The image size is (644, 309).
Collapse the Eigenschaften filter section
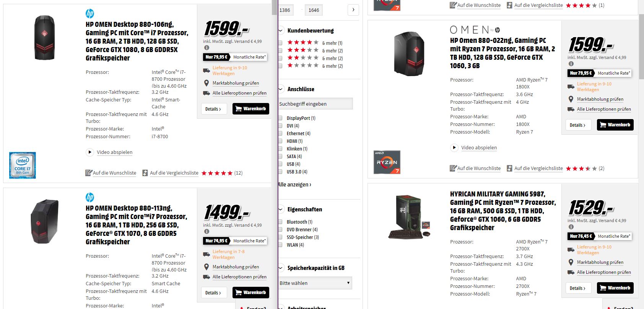[x=281, y=209]
